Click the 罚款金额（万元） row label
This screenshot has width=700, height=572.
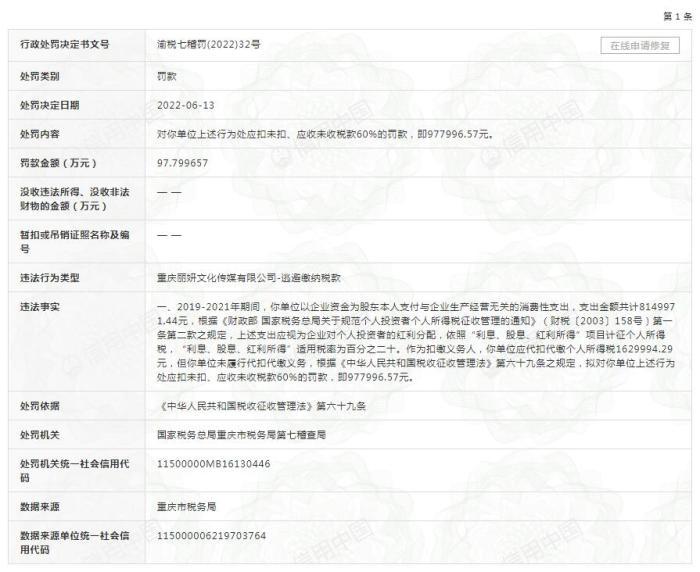coord(58,162)
